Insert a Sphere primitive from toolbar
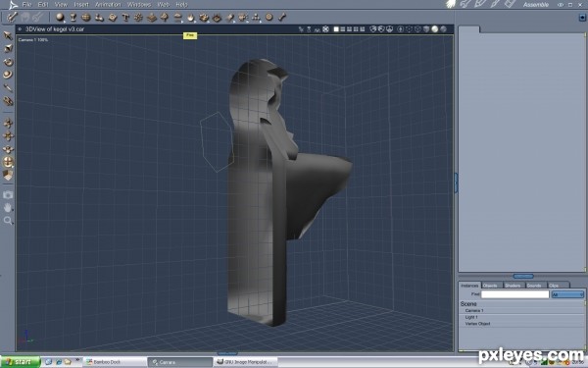Screen dimensions: 588x368 point(60,17)
